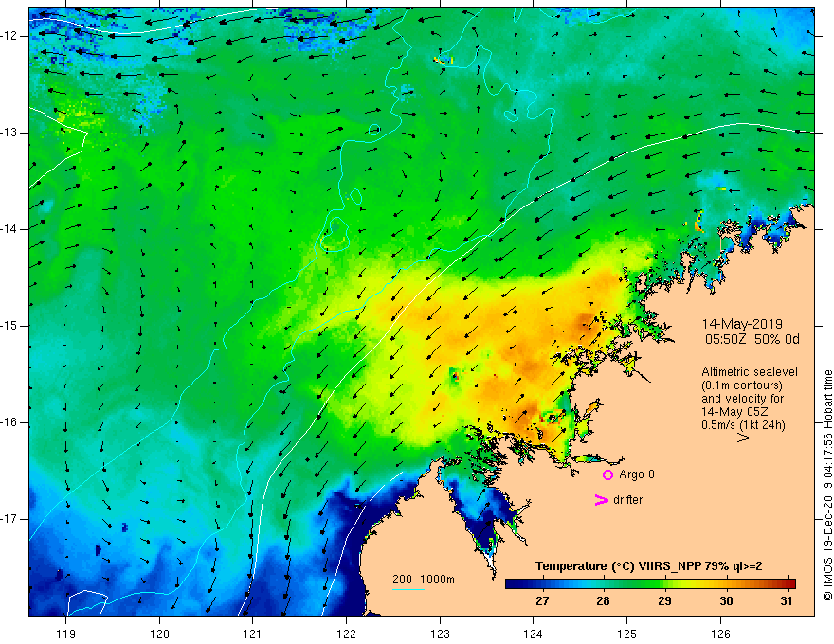The width and height of the screenshot is (834, 644).
Task: Click the 'drifter' legend label
Action: pyautogui.click(x=627, y=500)
